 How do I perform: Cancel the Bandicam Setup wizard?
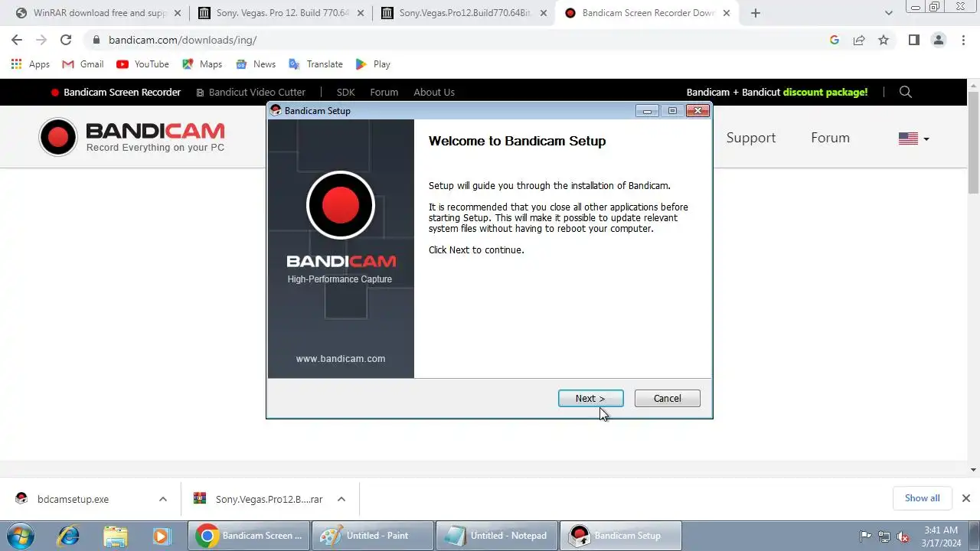(x=667, y=398)
